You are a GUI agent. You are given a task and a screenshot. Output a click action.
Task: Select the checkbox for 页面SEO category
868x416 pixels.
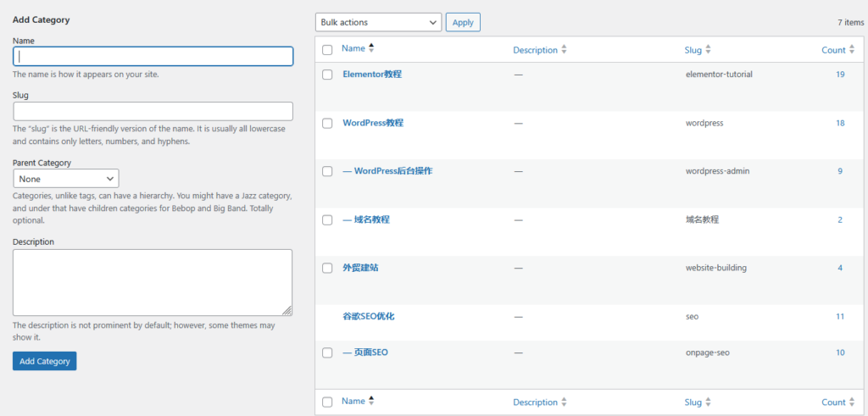[x=328, y=352]
